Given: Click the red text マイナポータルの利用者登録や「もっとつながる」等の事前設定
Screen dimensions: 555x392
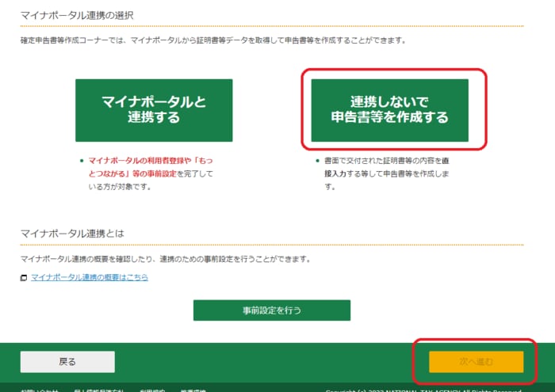Looking at the screenshot, I should coord(151,167).
